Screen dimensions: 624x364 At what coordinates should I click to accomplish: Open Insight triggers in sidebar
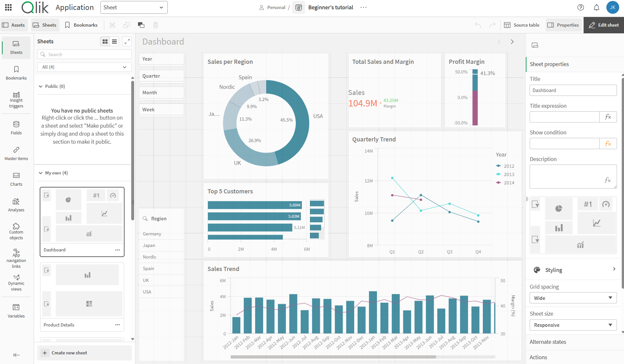pyautogui.click(x=16, y=100)
